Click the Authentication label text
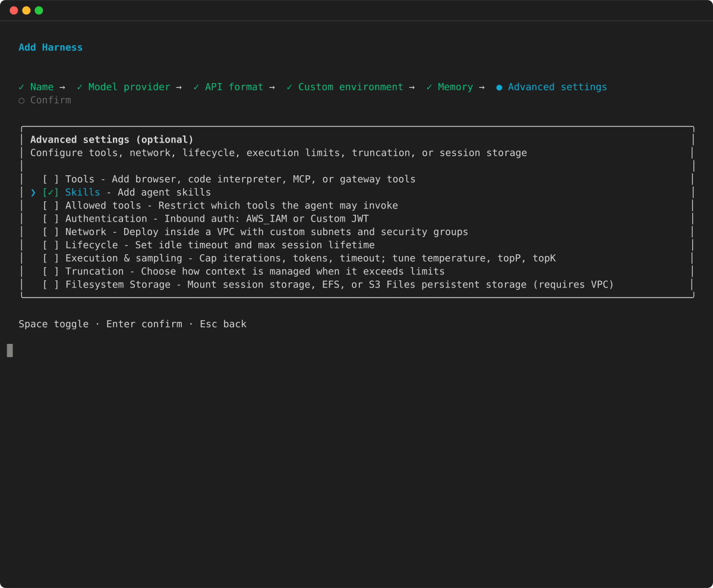 106,219
